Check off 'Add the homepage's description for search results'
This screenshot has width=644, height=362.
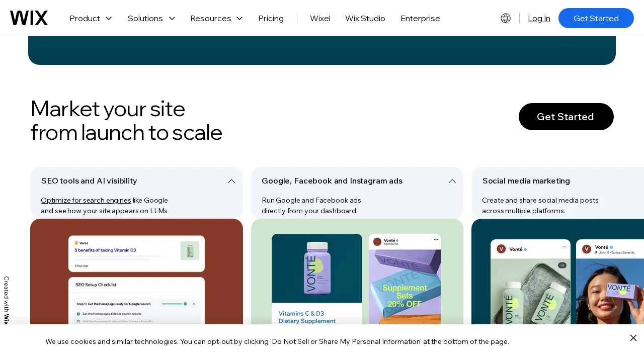(78, 321)
